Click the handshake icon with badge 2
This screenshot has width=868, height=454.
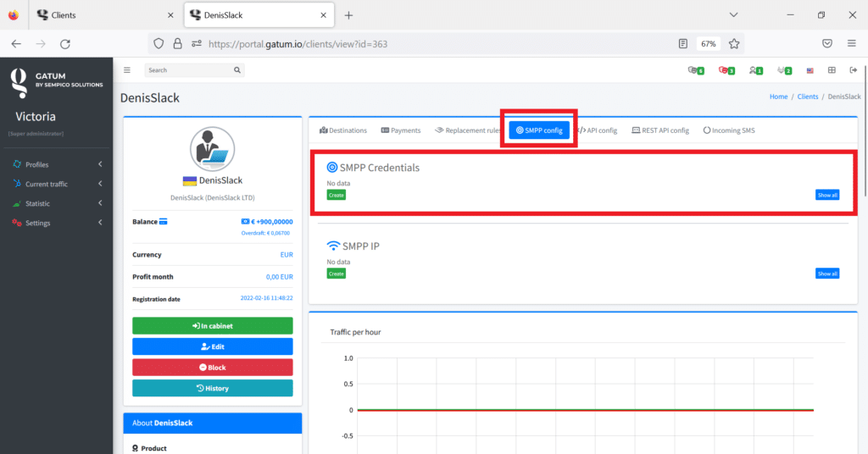[x=784, y=70]
